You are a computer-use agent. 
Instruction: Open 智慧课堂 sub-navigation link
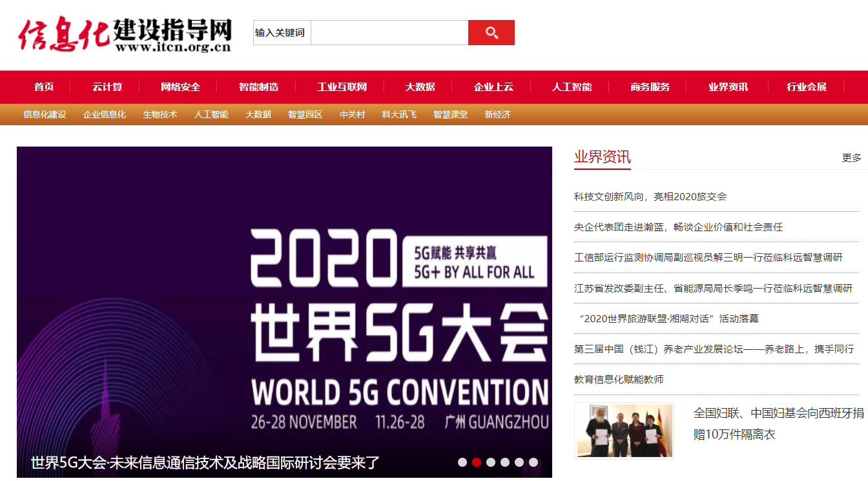click(x=450, y=115)
